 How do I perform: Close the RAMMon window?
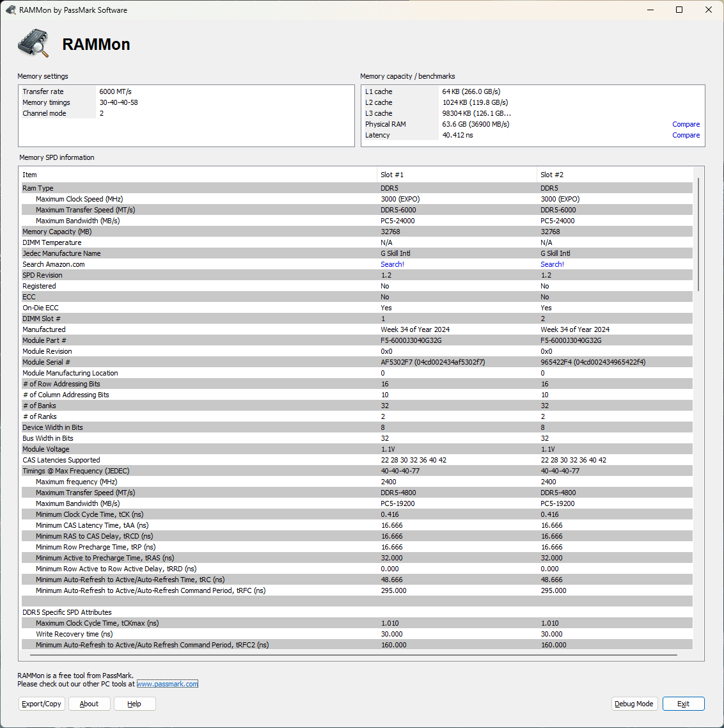708,10
